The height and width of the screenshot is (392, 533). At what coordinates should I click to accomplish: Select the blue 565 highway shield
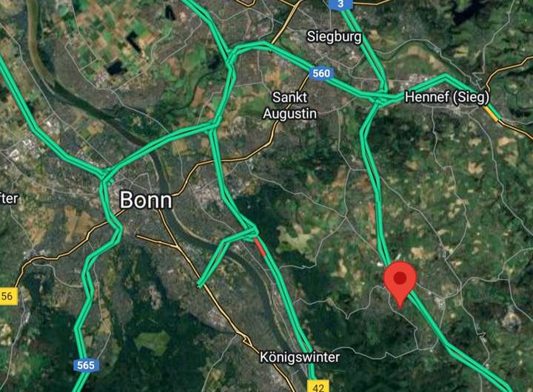86,365
